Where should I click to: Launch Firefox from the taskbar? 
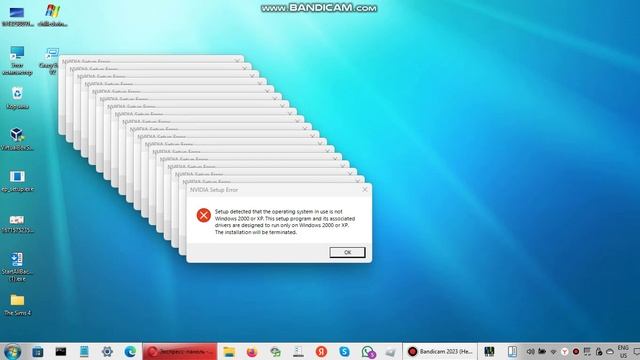coord(252,351)
